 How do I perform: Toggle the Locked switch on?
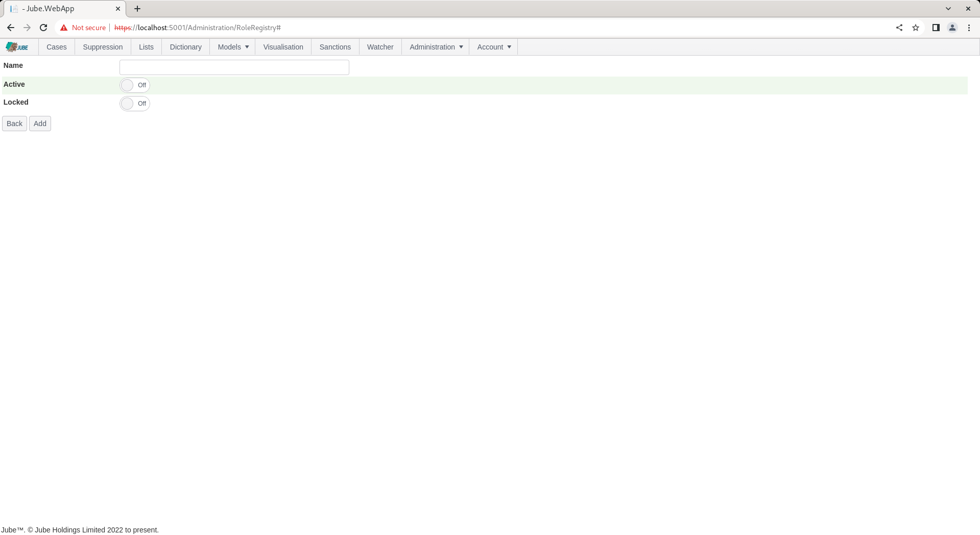pyautogui.click(x=135, y=104)
